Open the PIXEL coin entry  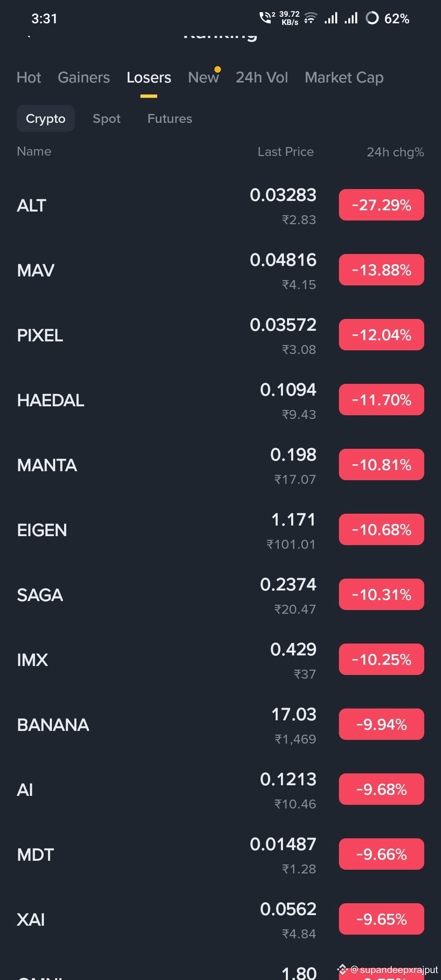click(220, 335)
